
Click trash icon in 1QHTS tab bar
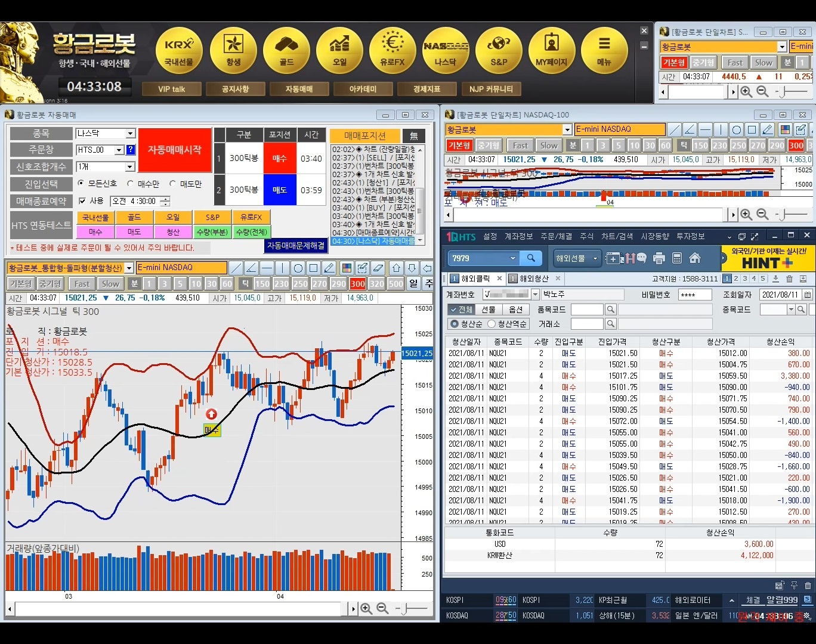point(789,278)
